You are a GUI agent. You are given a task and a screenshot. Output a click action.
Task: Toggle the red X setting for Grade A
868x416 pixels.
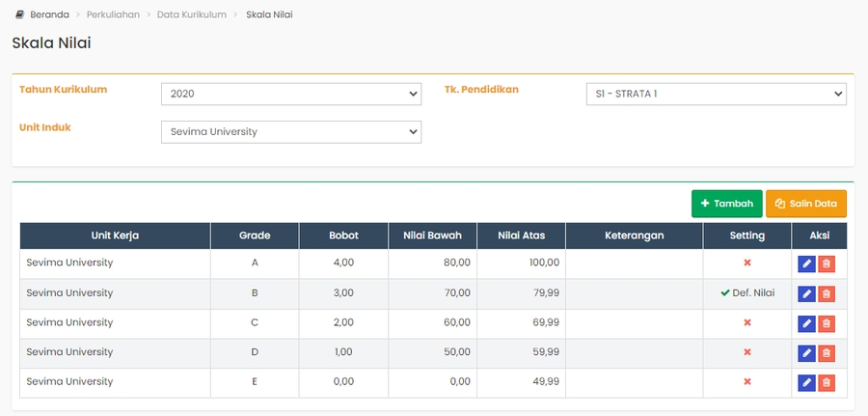pos(746,263)
